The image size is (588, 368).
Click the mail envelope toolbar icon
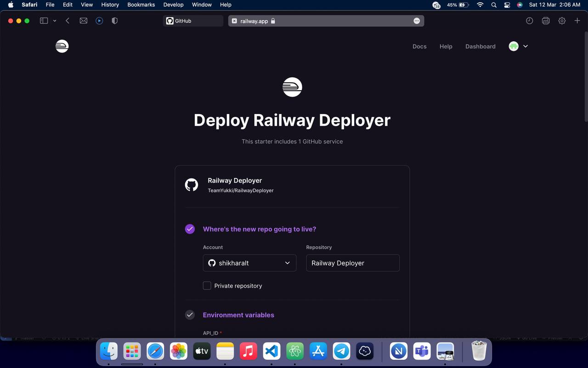tap(84, 21)
